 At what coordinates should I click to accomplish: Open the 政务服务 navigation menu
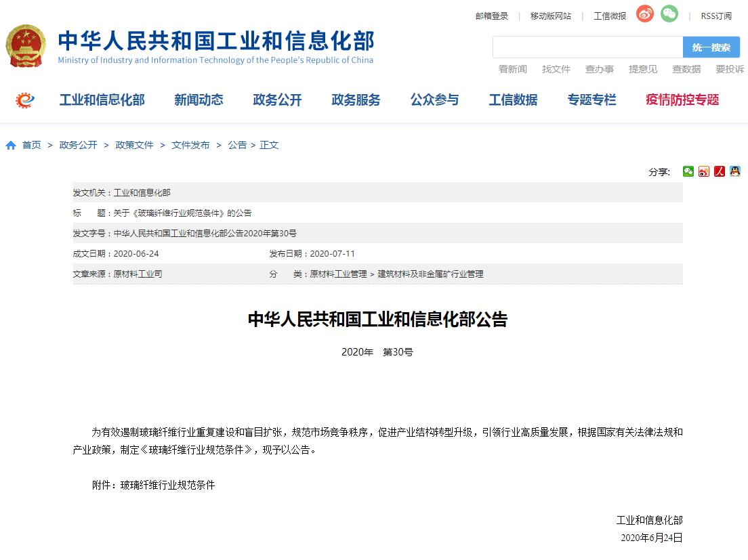[356, 100]
